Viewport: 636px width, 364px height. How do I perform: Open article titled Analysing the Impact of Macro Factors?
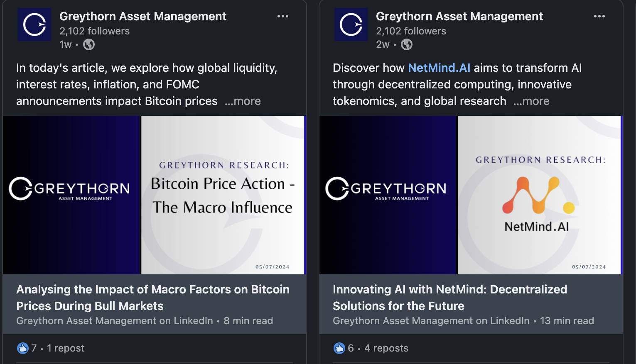coord(153,298)
